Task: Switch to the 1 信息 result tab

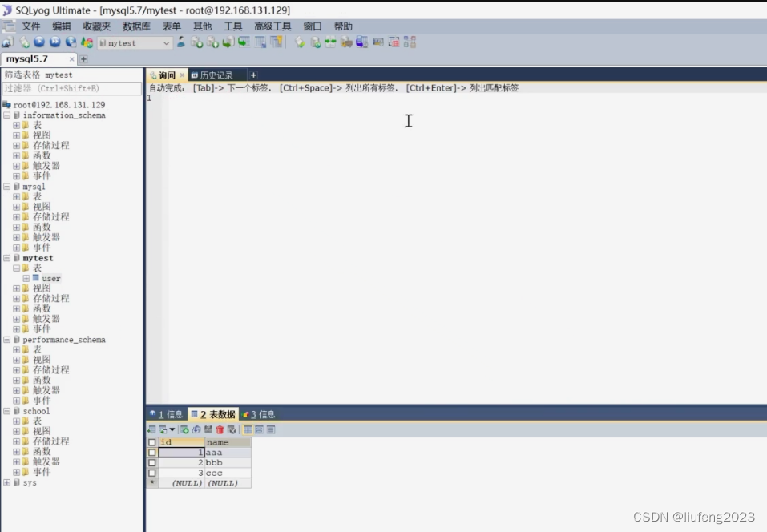Action: coord(167,415)
